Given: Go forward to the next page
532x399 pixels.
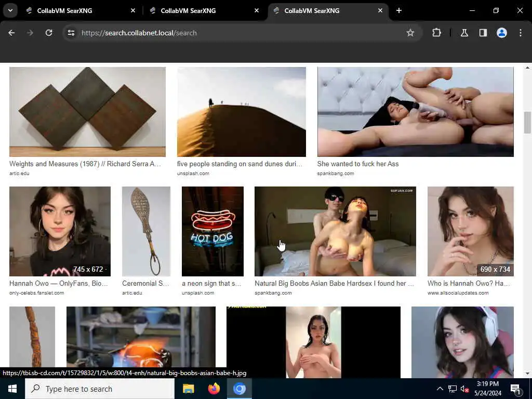Looking at the screenshot, I should (30, 33).
